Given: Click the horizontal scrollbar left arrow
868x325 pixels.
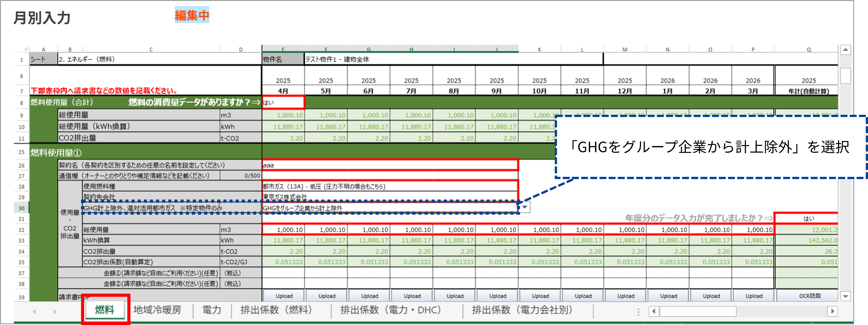Looking at the screenshot, I should (x=654, y=311).
